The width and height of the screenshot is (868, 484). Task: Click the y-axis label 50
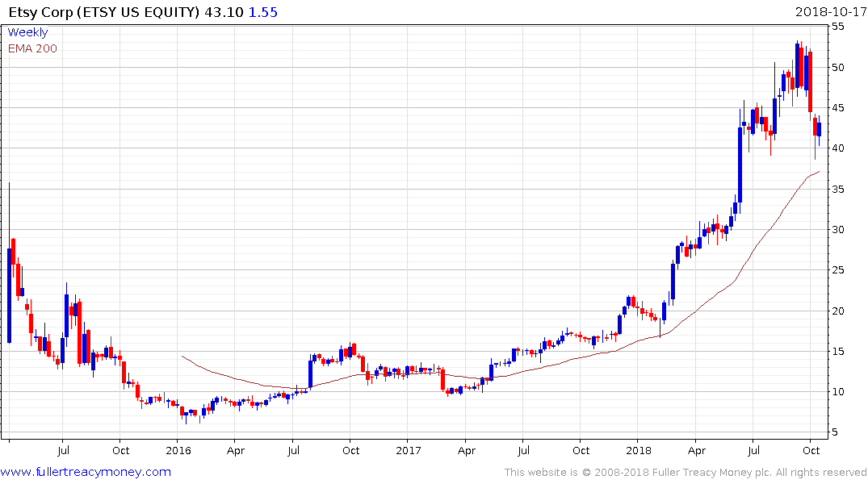pyautogui.click(x=837, y=68)
